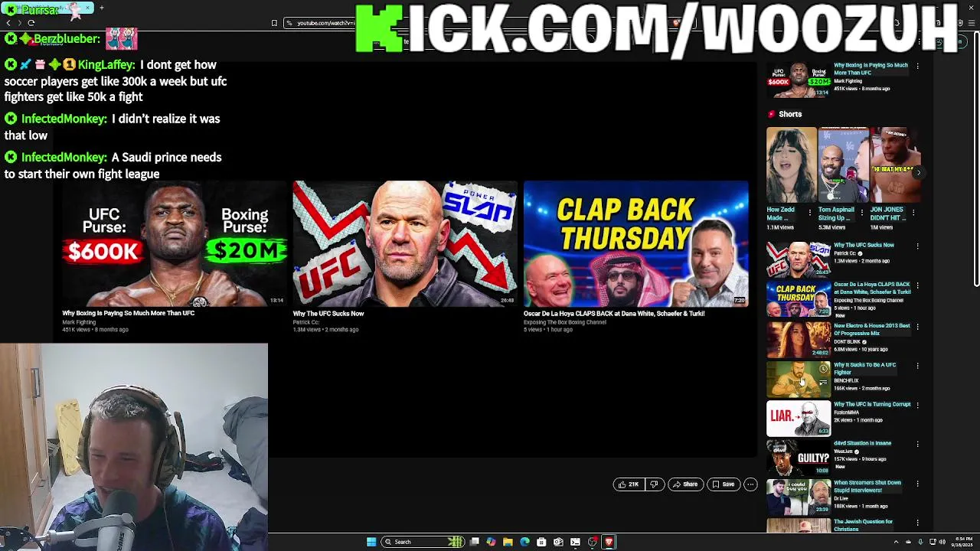Click the bookmark icon beside address bar
The width and height of the screenshot is (980, 551).
coord(274,23)
